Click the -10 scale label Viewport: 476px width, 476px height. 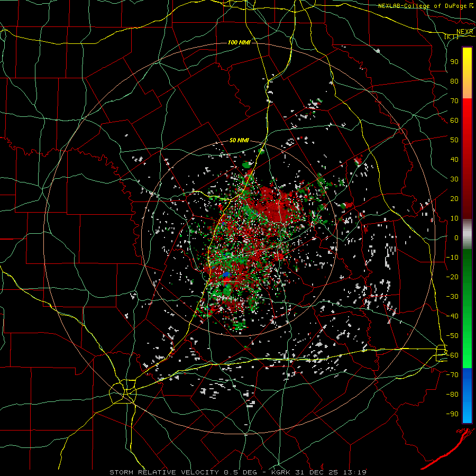[452, 258]
